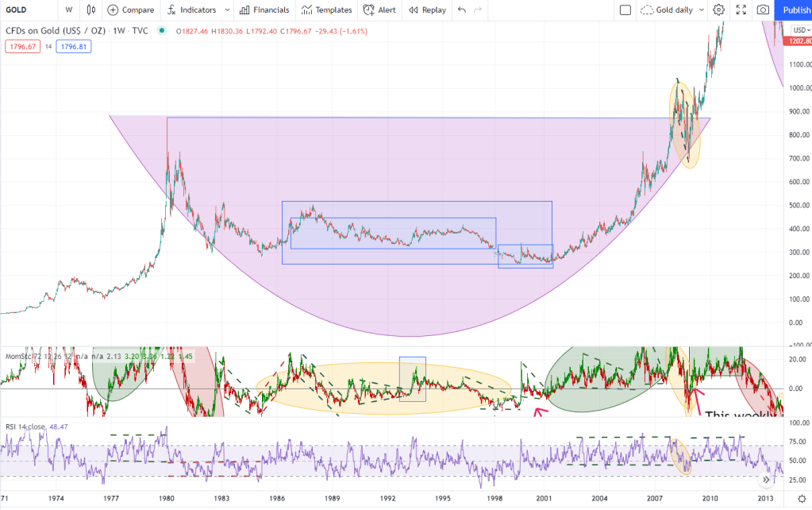Open the Indicators dialog
This screenshot has width=812, height=510.
pos(191,10)
